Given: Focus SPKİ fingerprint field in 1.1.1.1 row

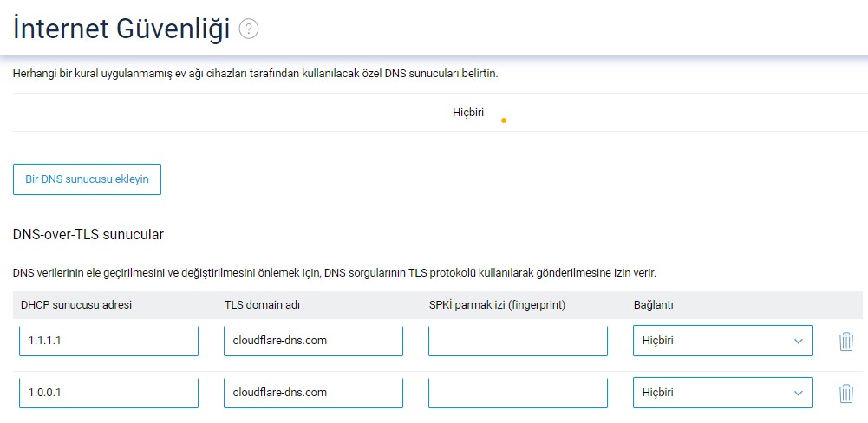Looking at the screenshot, I should 518,341.
